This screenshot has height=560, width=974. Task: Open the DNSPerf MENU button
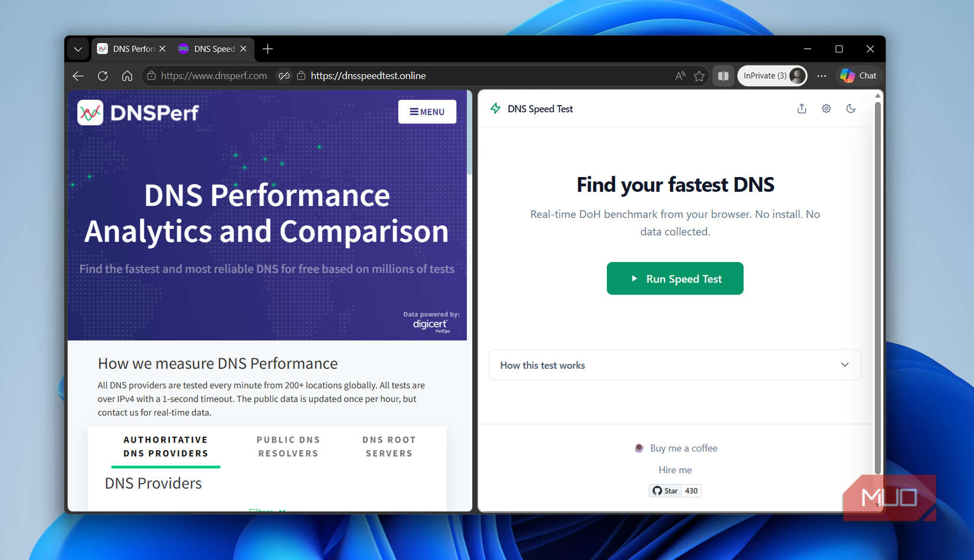pyautogui.click(x=427, y=112)
